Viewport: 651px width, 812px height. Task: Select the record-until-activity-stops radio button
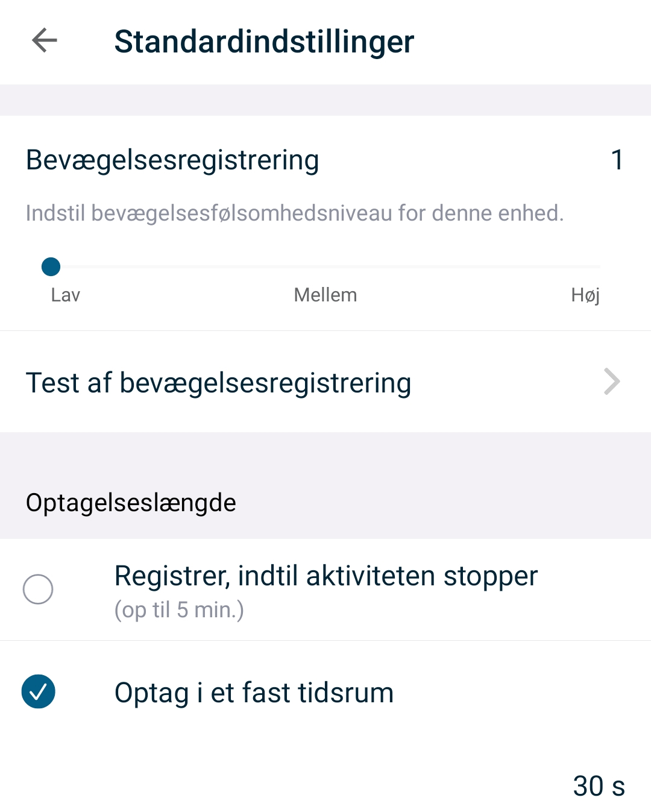(x=38, y=589)
